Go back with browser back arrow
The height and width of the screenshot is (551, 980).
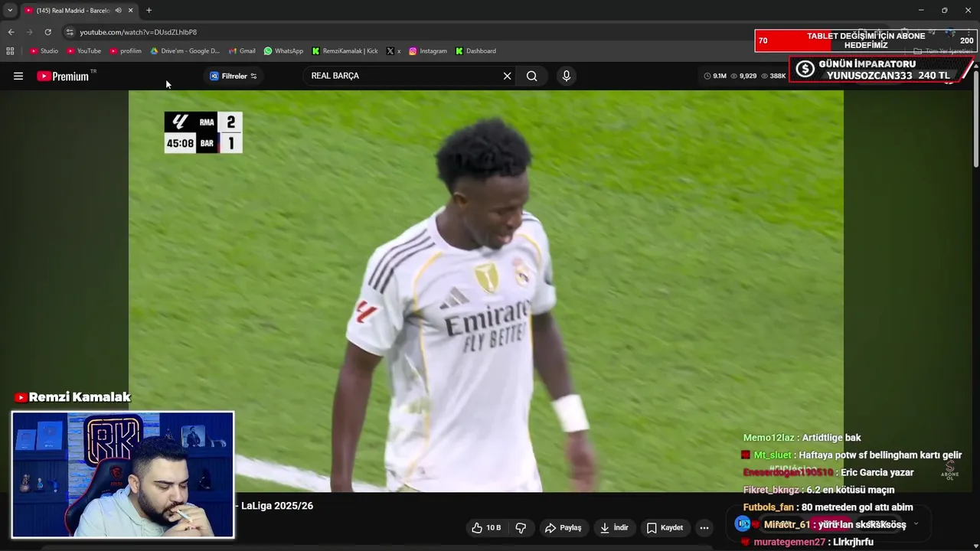11,32
